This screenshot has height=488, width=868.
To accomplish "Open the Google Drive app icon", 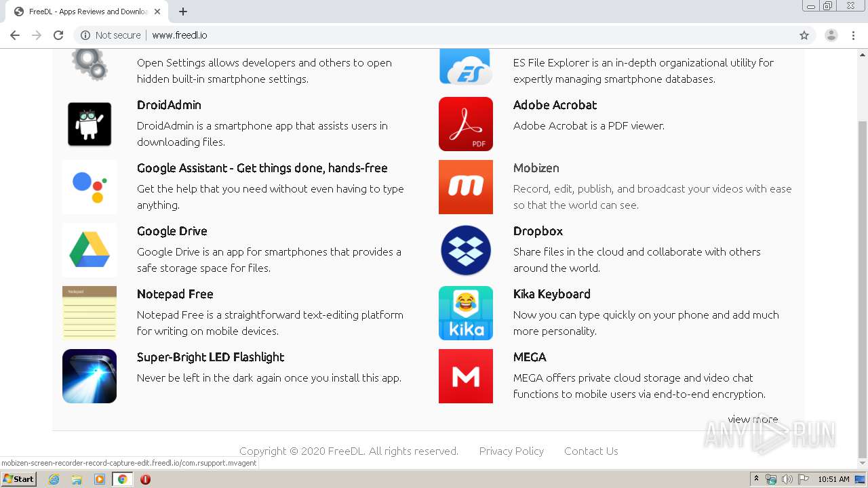I will pos(90,250).
